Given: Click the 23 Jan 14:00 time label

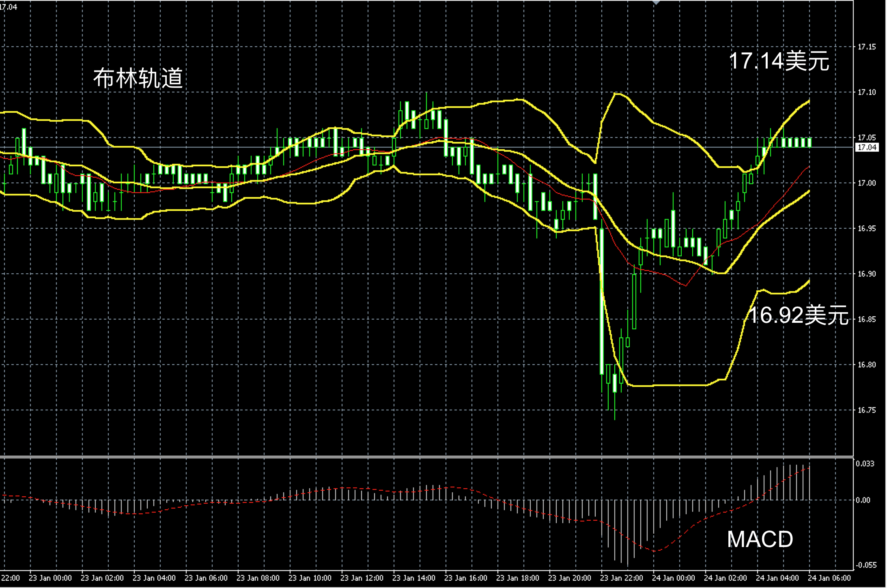Looking at the screenshot, I should coord(413,578).
